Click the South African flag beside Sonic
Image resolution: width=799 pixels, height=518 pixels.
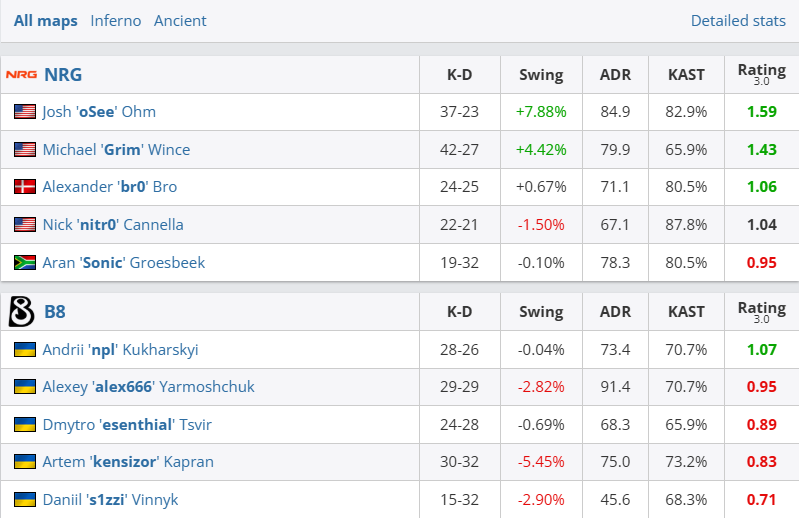[25, 263]
